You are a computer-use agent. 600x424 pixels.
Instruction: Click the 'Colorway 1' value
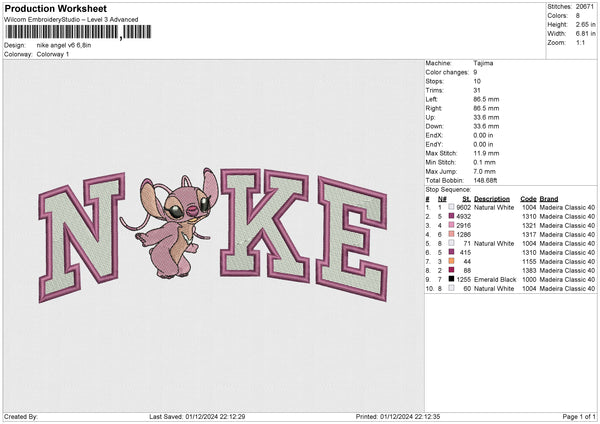(53, 54)
